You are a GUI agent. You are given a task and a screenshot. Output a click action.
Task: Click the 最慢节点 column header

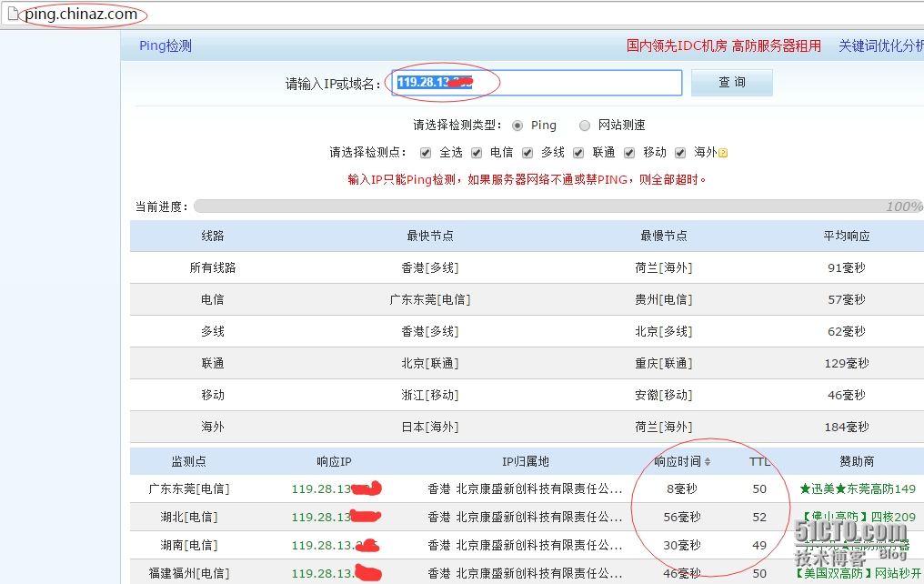664,236
